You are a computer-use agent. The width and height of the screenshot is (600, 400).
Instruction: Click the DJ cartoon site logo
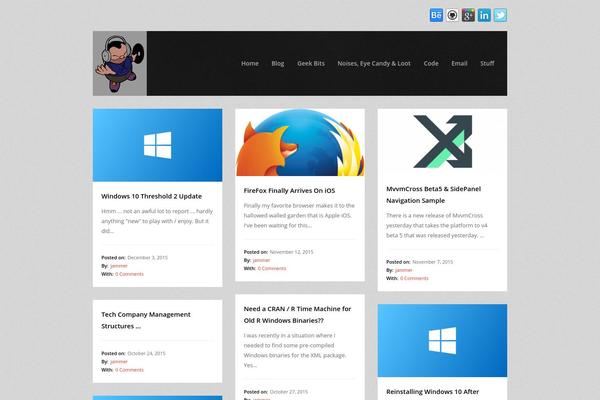120,64
